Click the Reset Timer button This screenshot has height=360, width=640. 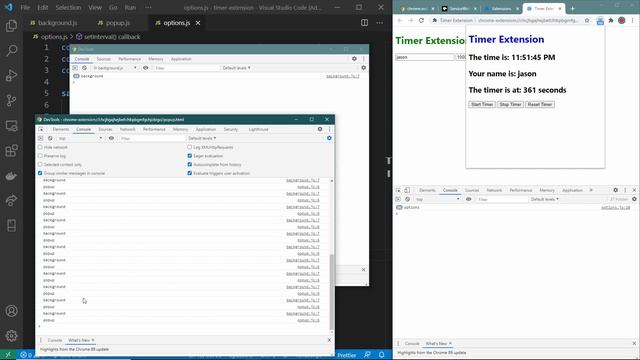[x=540, y=104]
